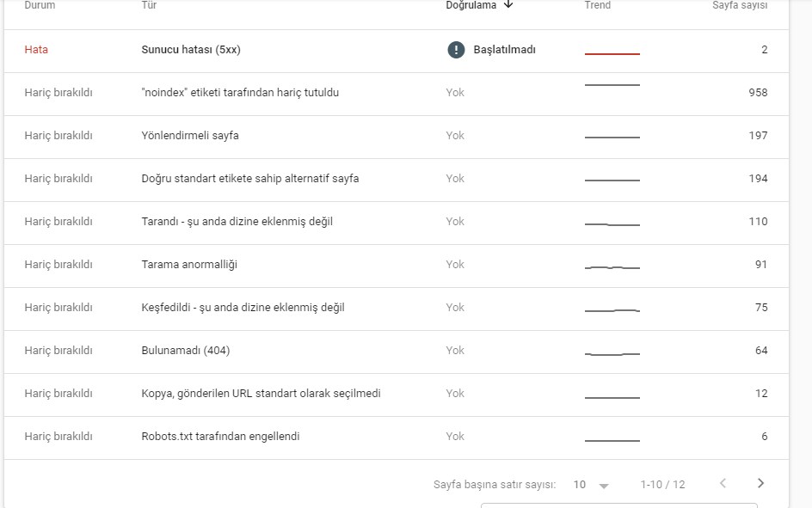The image size is (812, 508).
Task: Click the Durum column header
Action: tap(40, 5)
